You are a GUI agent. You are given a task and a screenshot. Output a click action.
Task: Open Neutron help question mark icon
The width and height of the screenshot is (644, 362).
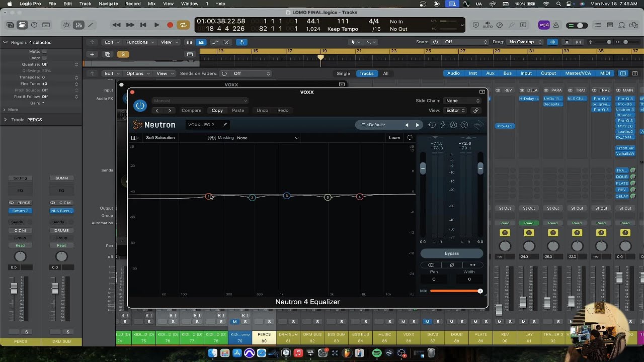(464, 125)
